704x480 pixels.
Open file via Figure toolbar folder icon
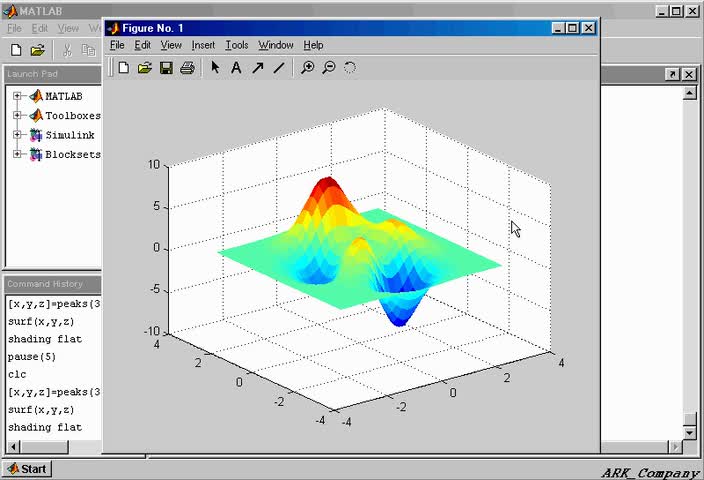click(x=145, y=68)
